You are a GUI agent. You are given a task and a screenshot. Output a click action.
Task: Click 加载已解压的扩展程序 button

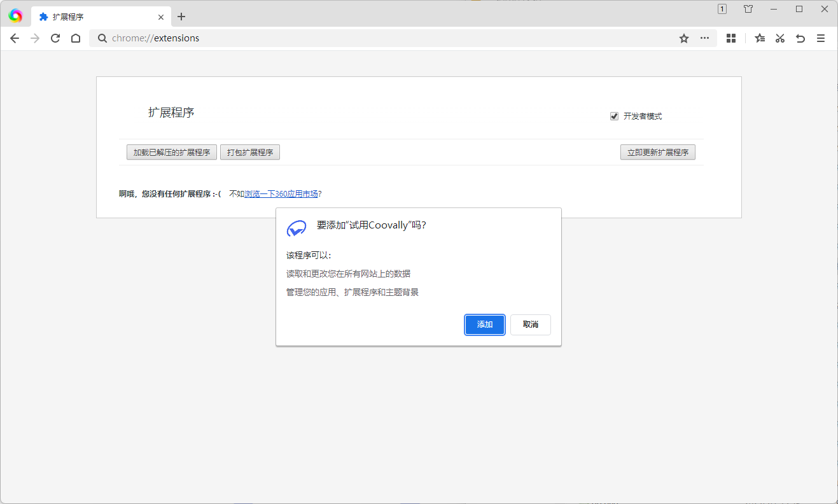tap(172, 153)
